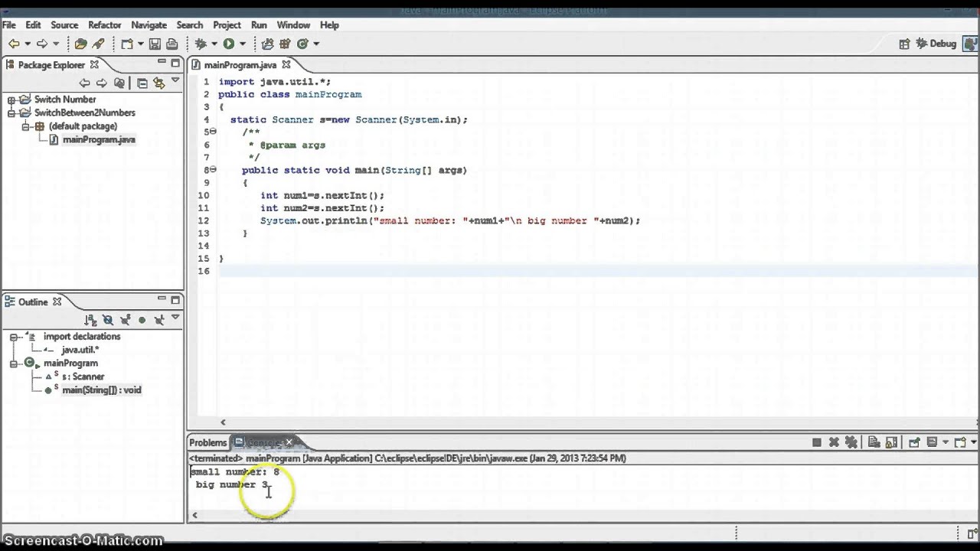Screen dimensions: 980x551
Task: Open Package Explorer view menu triangle
Action: point(175,80)
